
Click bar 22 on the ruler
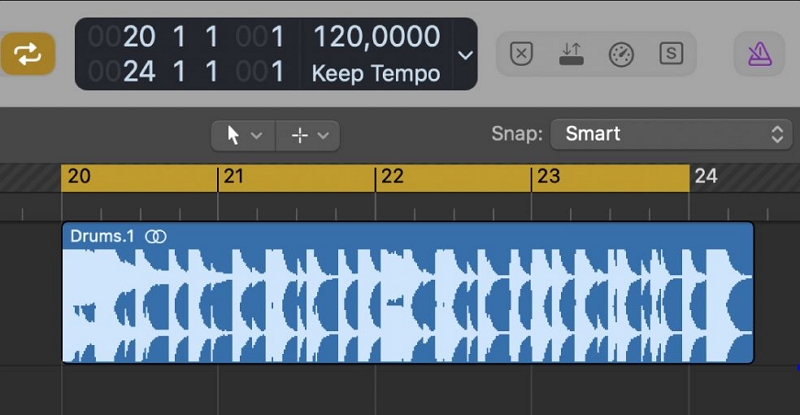pyautogui.click(x=392, y=176)
